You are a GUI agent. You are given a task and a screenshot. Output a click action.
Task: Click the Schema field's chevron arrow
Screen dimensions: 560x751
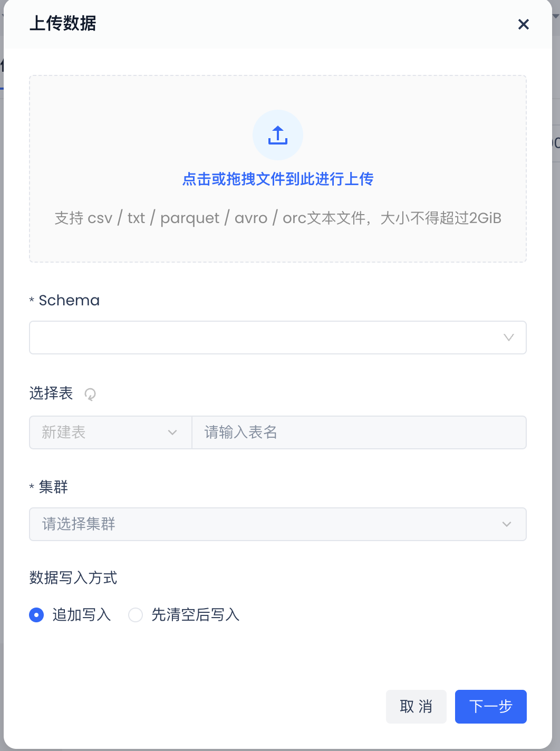[x=508, y=338]
